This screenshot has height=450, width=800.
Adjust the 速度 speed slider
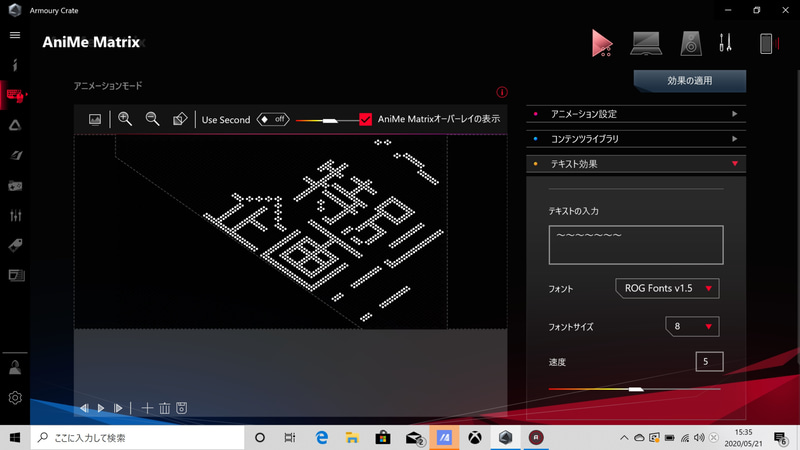click(x=635, y=389)
